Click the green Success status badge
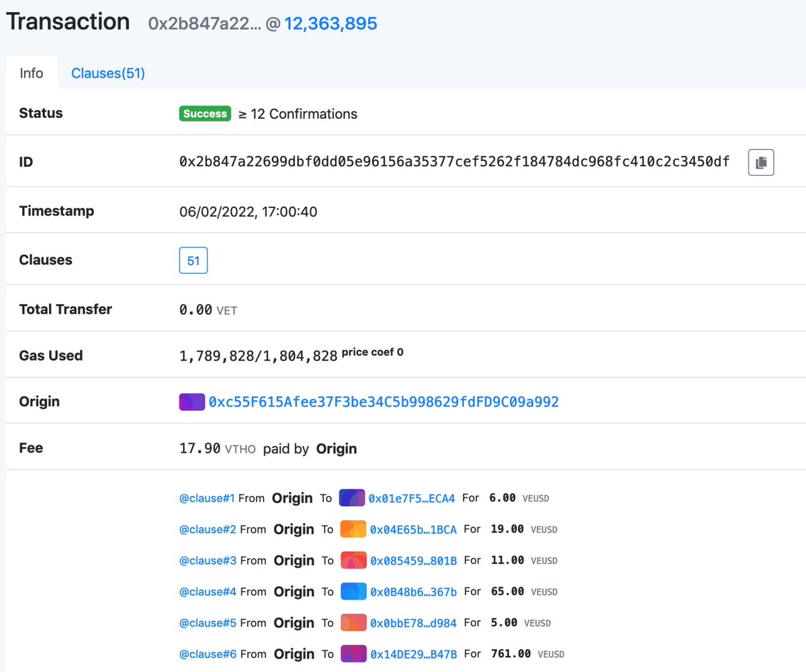Viewport: 806px width, 672px height. (205, 113)
